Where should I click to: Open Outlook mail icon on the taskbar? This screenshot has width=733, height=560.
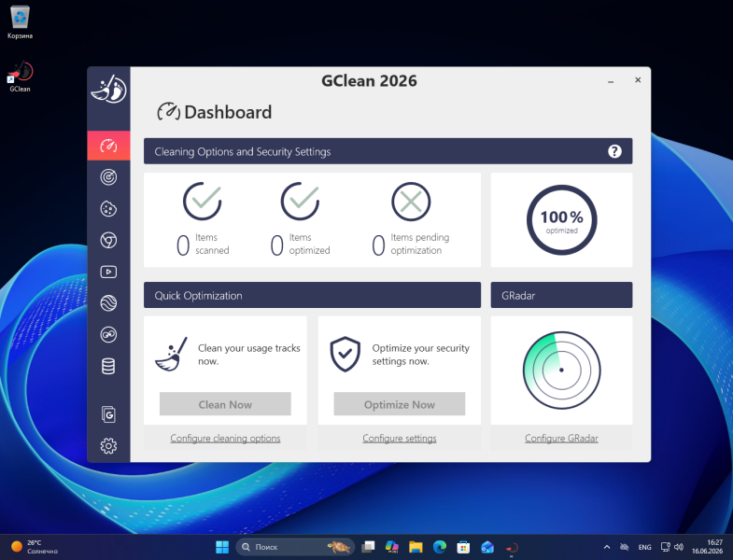pyautogui.click(x=487, y=546)
